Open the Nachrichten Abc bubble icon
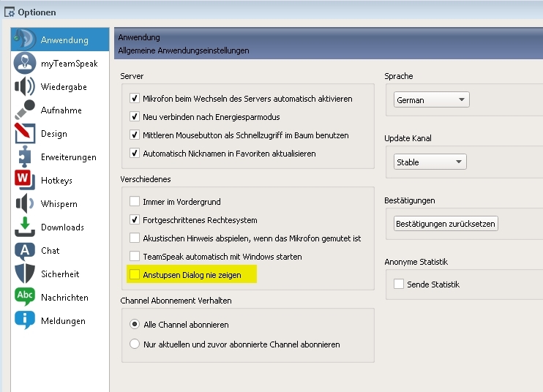 (25, 297)
